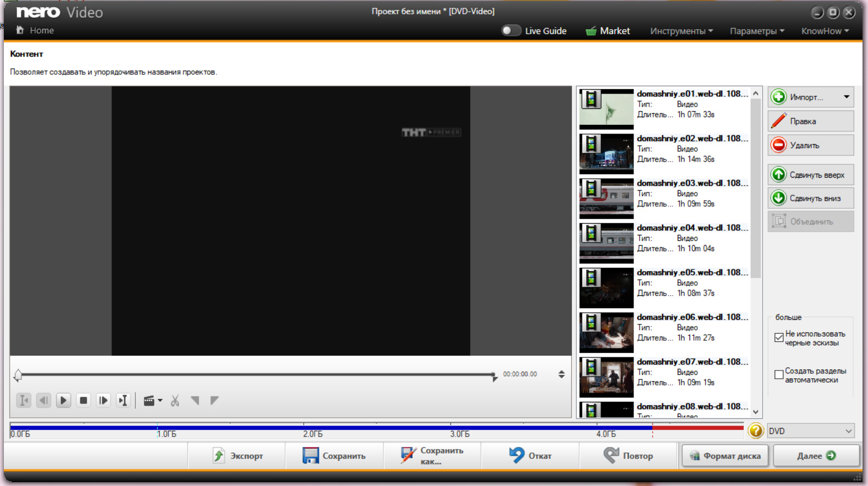868x486 pixels.
Task: Stop playback with the Stop button
Action: pyautogui.click(x=84, y=400)
